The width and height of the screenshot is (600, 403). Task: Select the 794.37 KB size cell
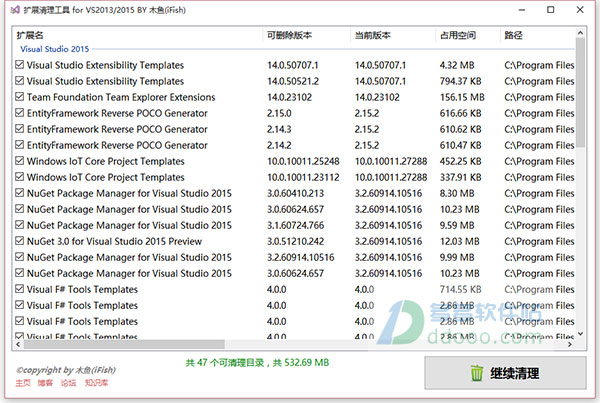(460, 81)
